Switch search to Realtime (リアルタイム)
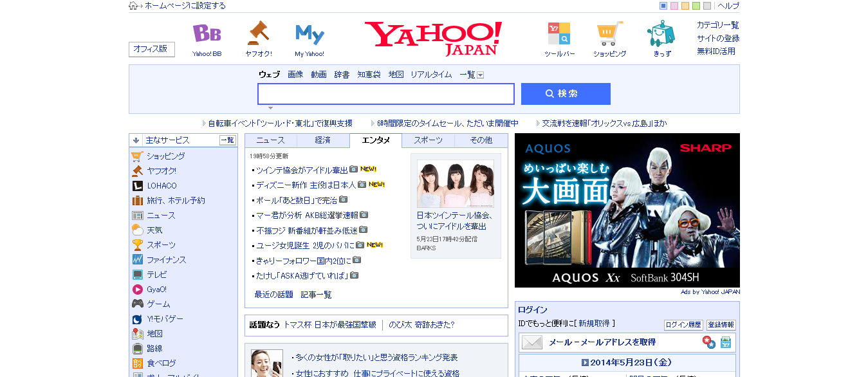The height and width of the screenshot is (377, 868). [431, 75]
